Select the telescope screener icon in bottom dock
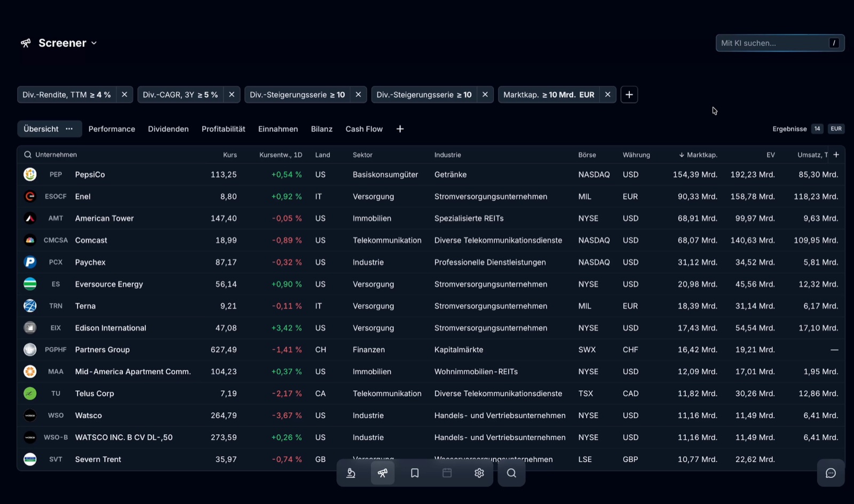This screenshot has height=504, width=854. [x=383, y=473]
